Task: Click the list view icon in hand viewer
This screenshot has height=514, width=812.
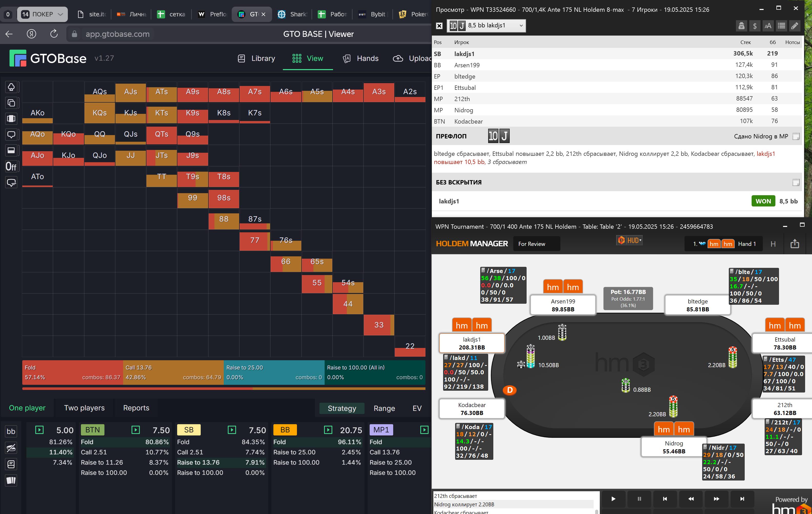Action: point(781,26)
